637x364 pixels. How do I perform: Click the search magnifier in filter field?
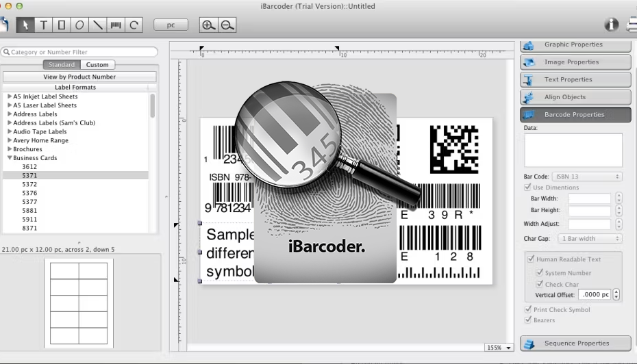[x=6, y=52]
